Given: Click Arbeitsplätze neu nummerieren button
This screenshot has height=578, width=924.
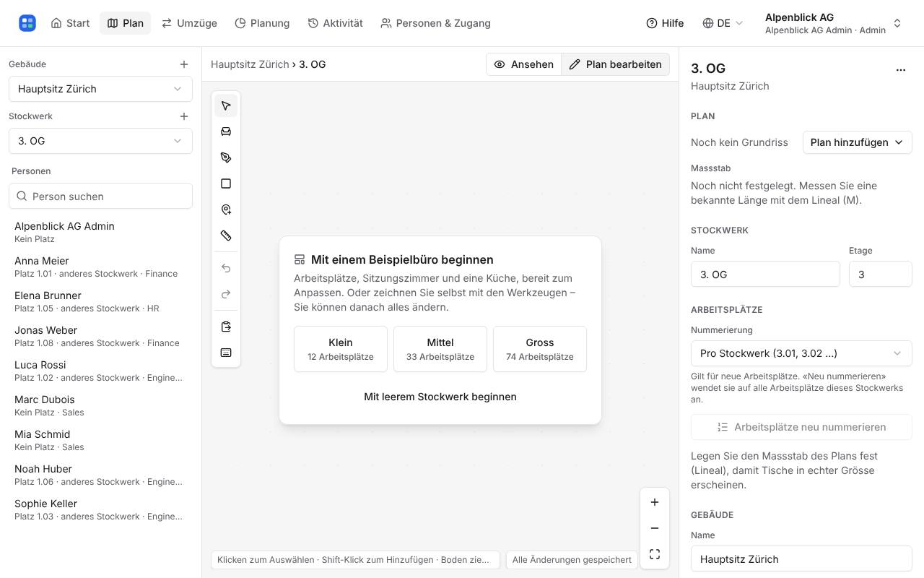Looking at the screenshot, I should point(801,427).
